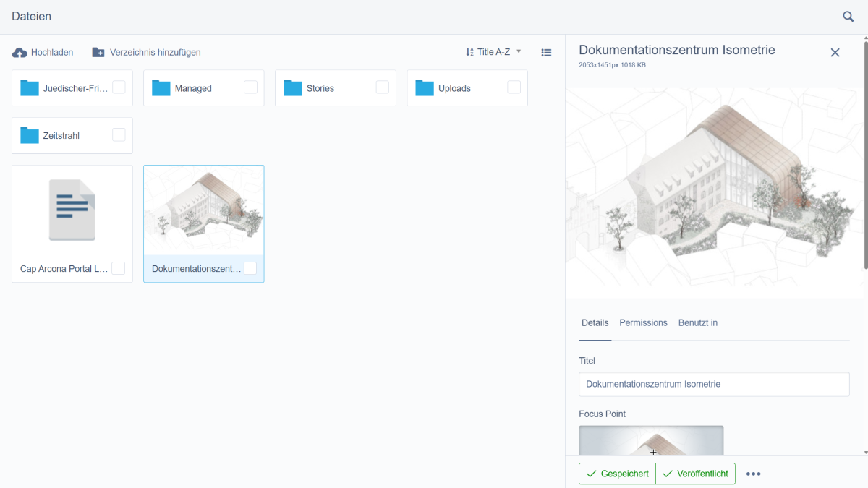
Task: Click the Gespeichert button
Action: click(x=616, y=474)
